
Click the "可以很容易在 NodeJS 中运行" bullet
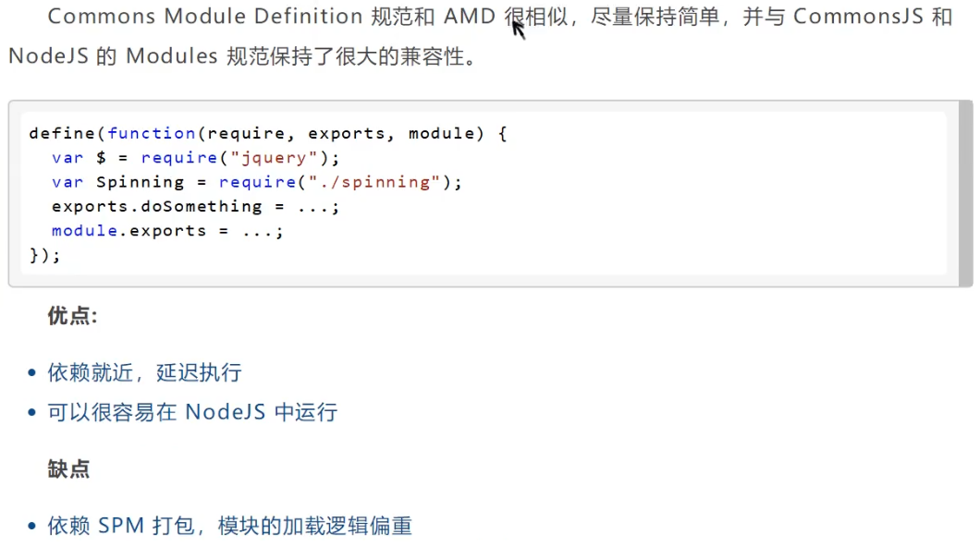click(192, 412)
